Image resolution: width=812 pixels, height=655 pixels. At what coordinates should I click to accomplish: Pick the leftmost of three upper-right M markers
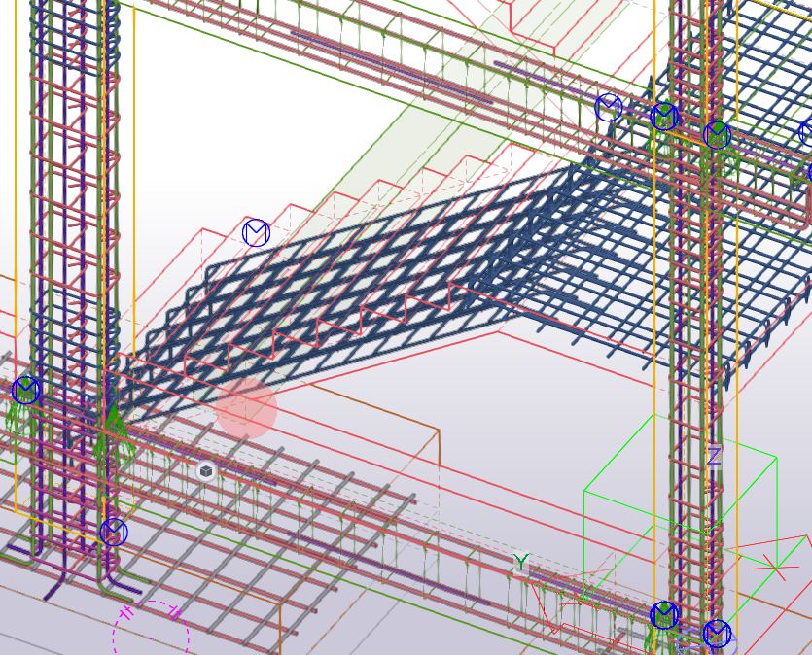tap(609, 107)
